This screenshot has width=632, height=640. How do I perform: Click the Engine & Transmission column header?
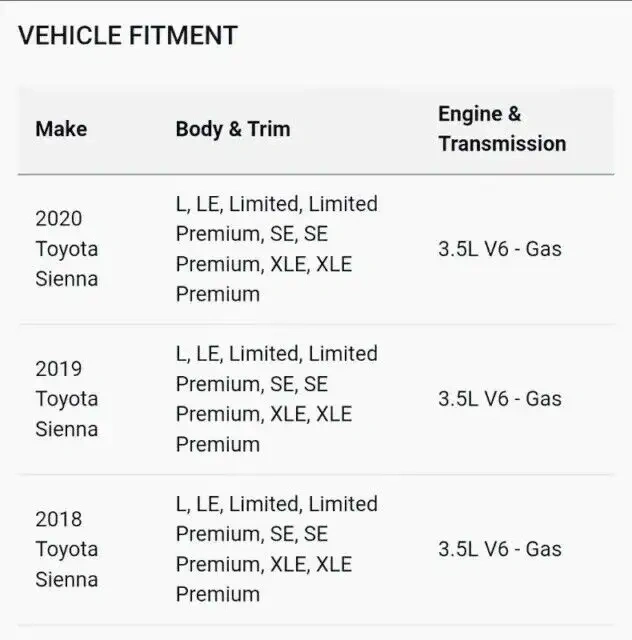[x=501, y=129]
